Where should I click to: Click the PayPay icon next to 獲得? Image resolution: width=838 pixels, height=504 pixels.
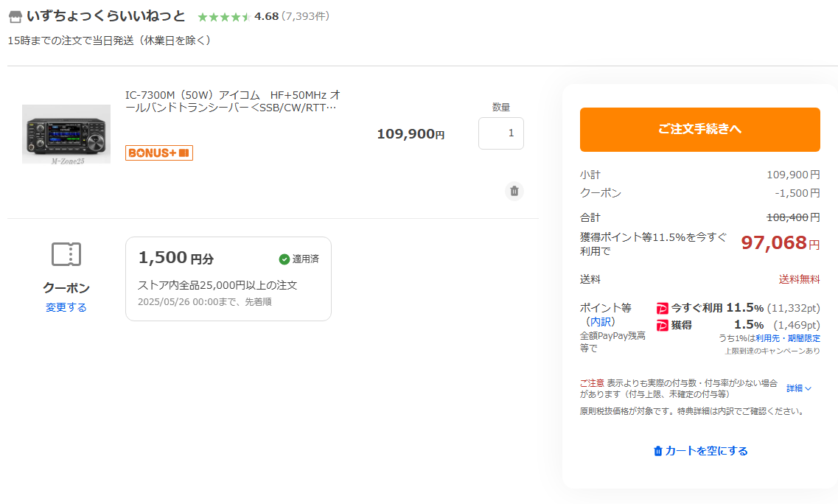[x=662, y=325]
